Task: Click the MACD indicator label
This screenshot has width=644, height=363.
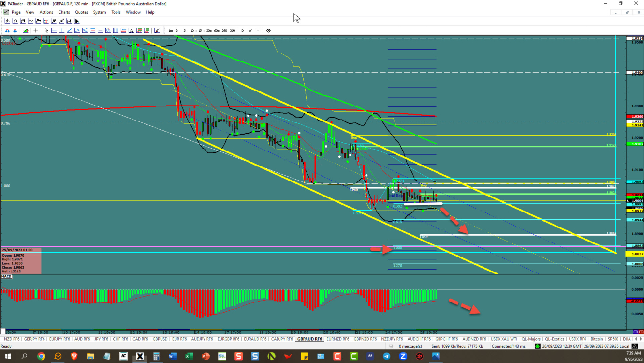Action: pyautogui.click(x=5, y=277)
